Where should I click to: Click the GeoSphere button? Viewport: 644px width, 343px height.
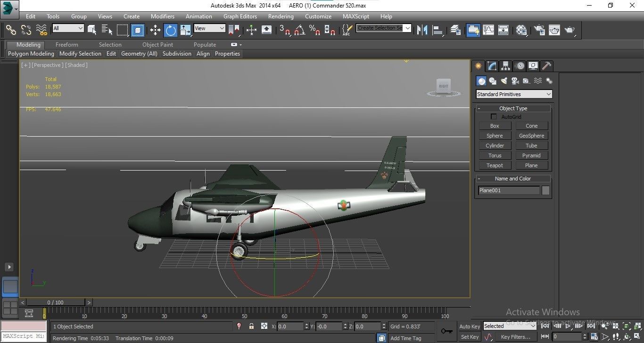pos(531,136)
